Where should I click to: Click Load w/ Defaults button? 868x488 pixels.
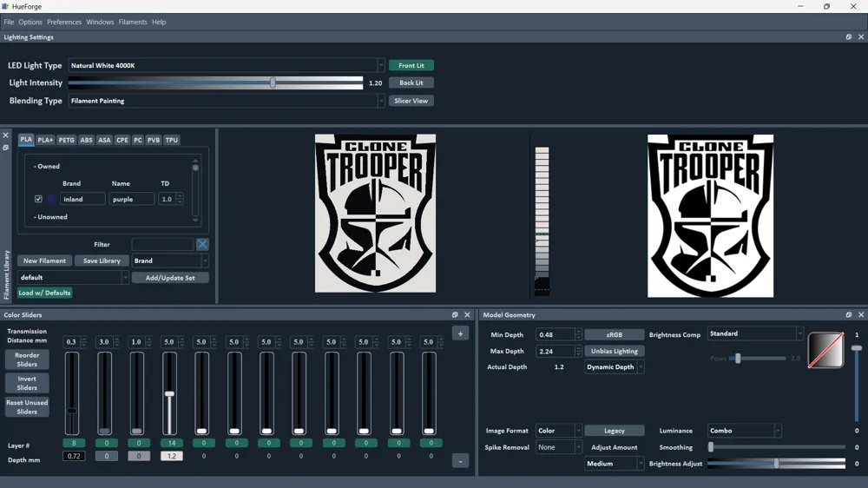coord(45,293)
